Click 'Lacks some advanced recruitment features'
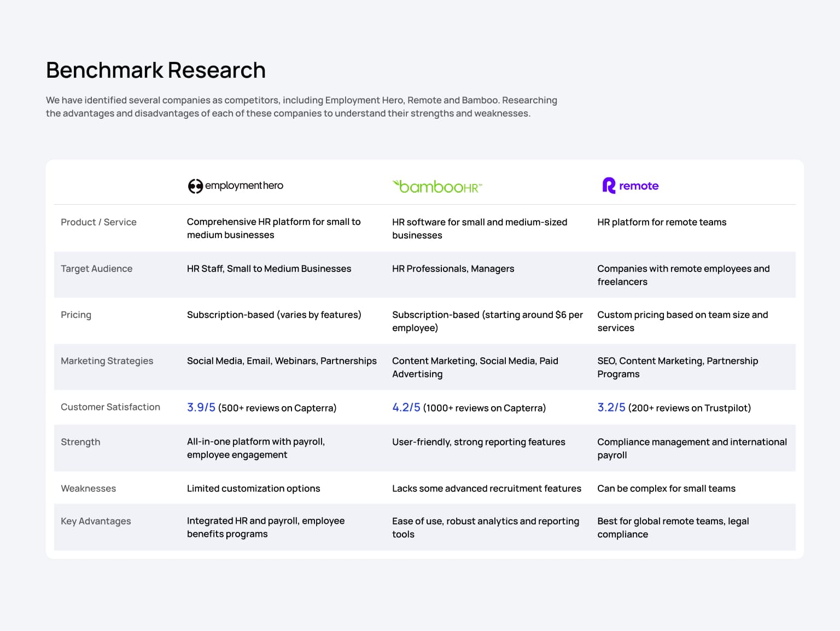This screenshot has height=631, width=840. tap(487, 488)
